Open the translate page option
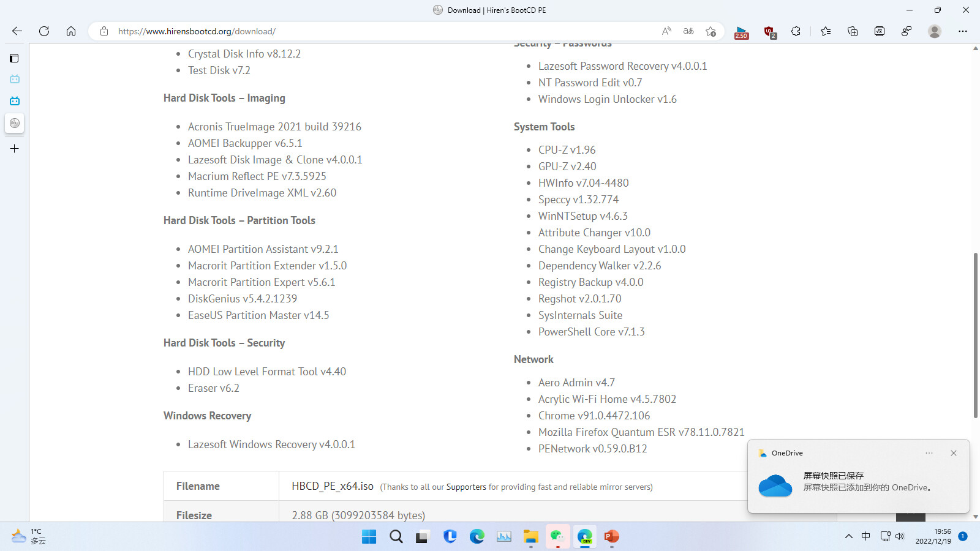980x551 pixels. click(688, 31)
